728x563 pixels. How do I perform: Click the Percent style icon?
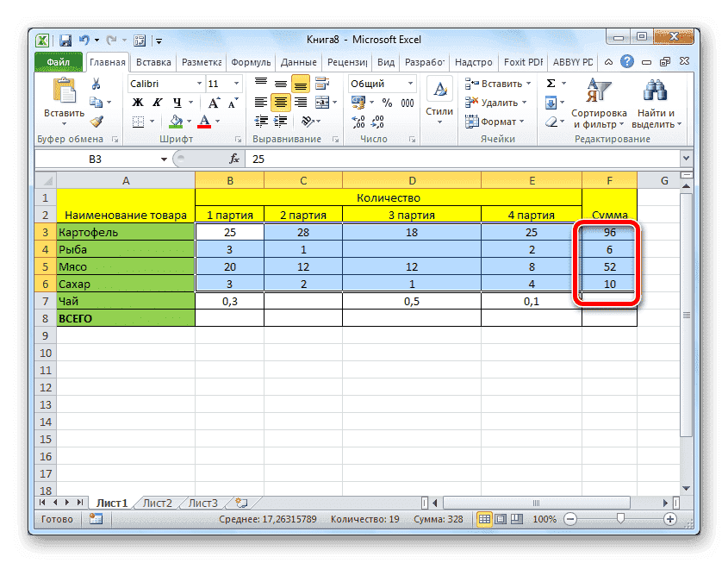coord(386,101)
